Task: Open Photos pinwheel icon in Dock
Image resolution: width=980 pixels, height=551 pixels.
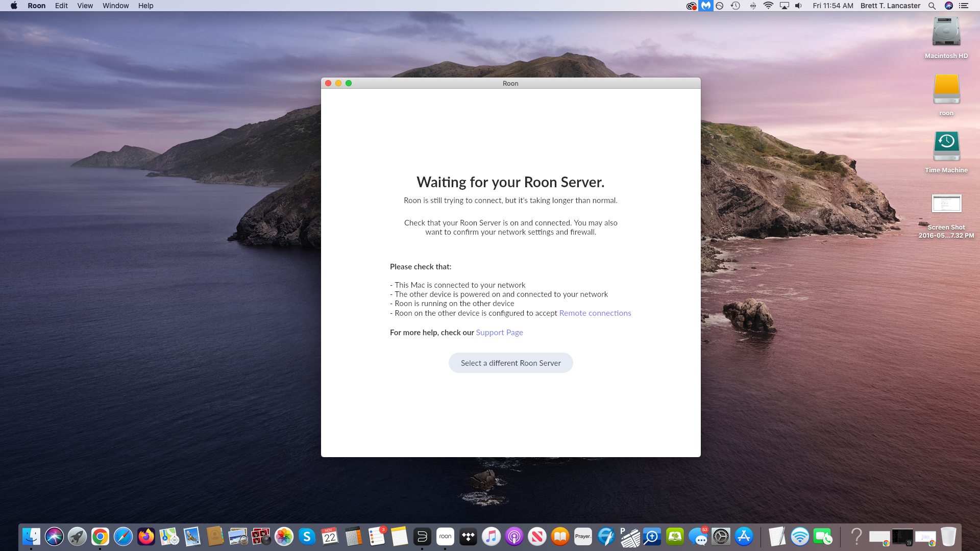Action: coord(284,536)
